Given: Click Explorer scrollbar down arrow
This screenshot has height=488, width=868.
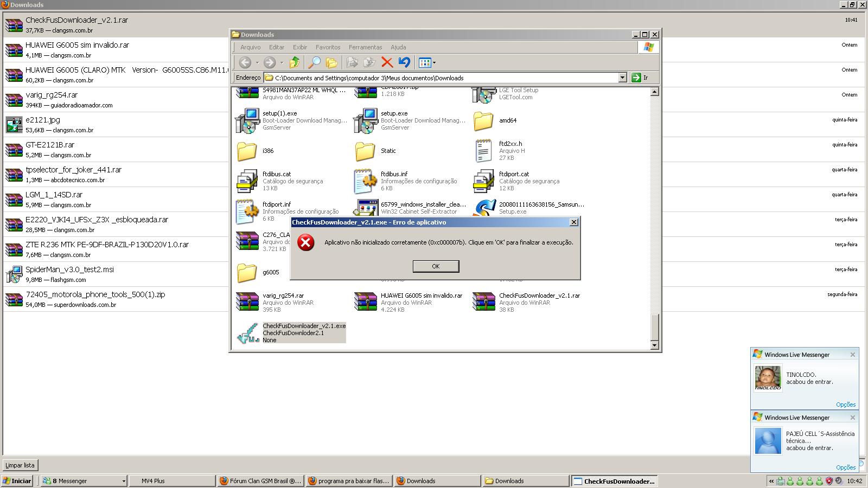Looking at the screenshot, I should click(x=654, y=345).
